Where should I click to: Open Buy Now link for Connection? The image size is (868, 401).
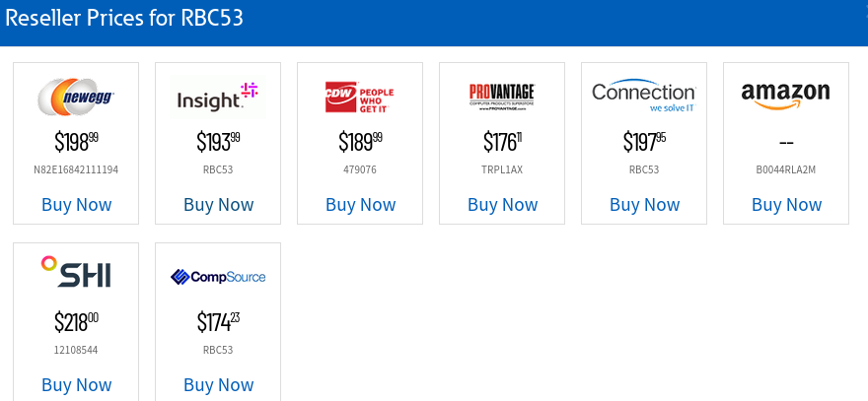pyautogui.click(x=644, y=205)
